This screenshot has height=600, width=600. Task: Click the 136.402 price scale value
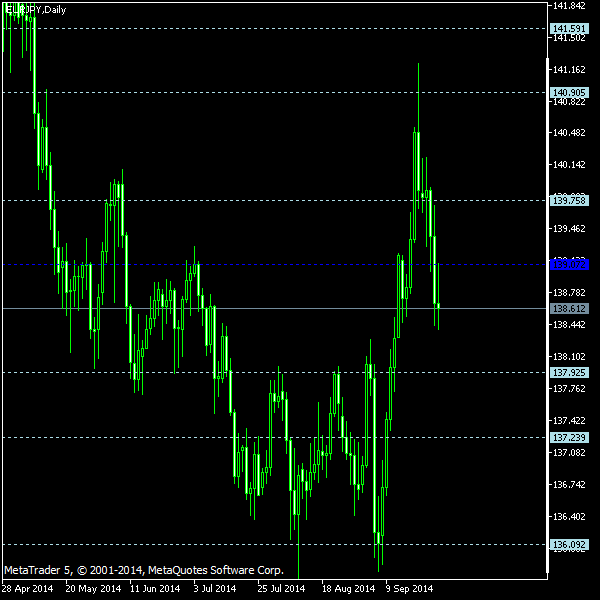569,517
